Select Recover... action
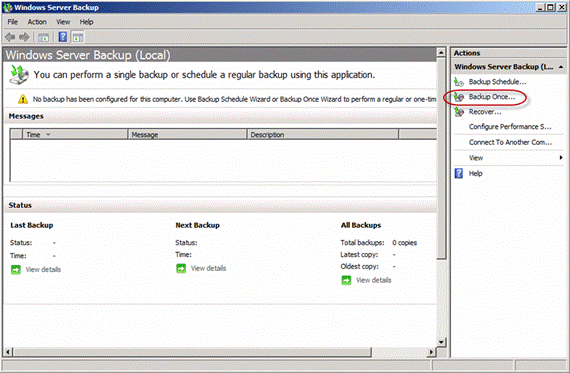The width and height of the screenshot is (570, 373). coord(485,112)
